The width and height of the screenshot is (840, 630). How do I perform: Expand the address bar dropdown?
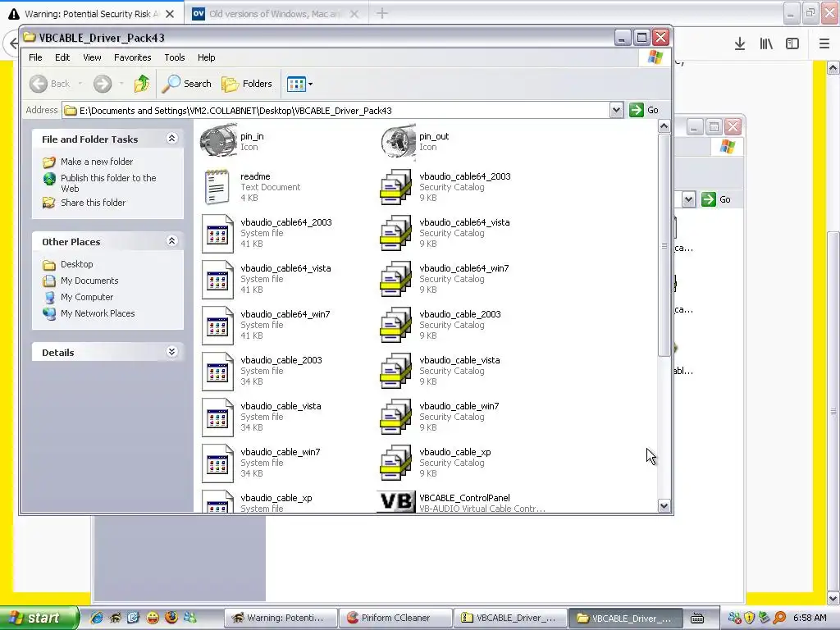tap(616, 111)
